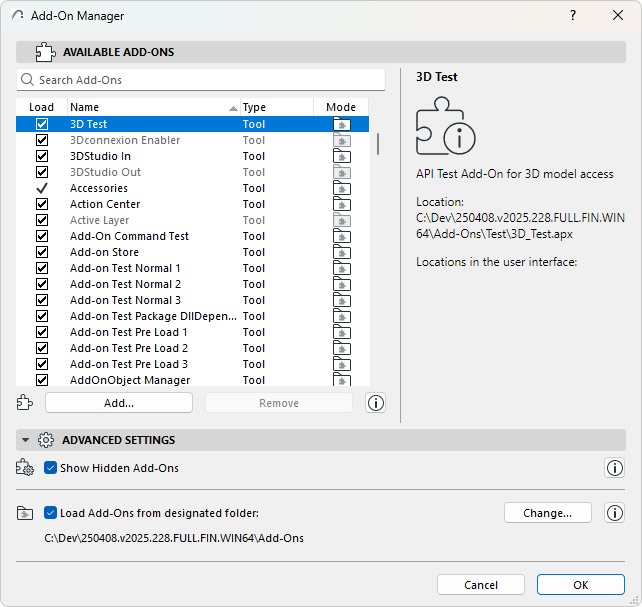642x607 pixels.
Task: Toggle Load checkmark for Accessories
Action: [42, 188]
